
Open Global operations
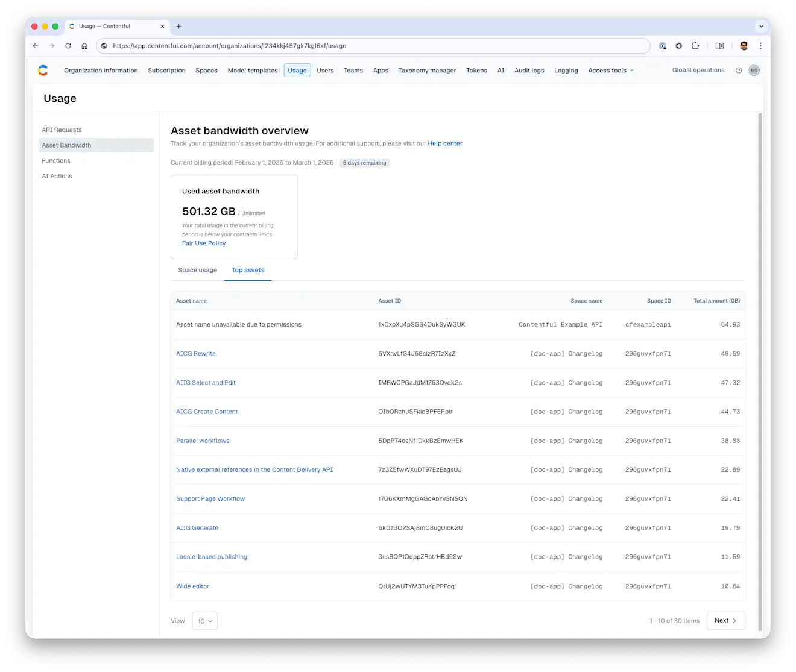[x=698, y=70]
